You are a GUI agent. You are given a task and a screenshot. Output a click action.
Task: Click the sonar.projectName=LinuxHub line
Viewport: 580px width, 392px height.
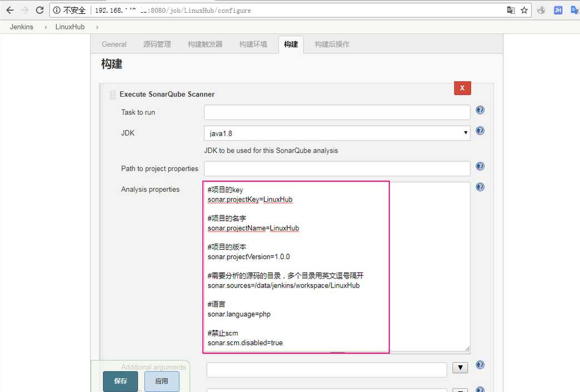tap(254, 228)
